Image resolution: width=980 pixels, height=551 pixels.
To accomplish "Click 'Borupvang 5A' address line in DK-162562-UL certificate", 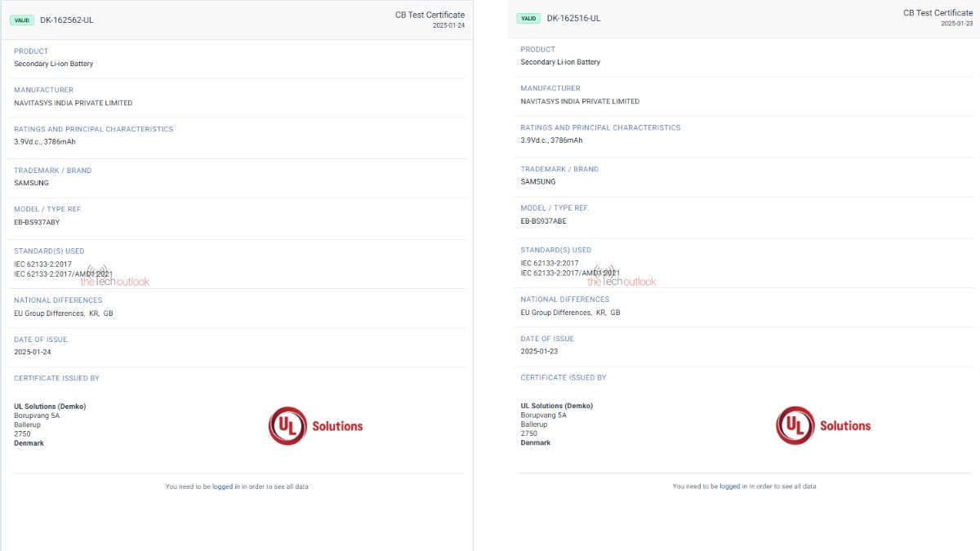I will pos(37,415).
